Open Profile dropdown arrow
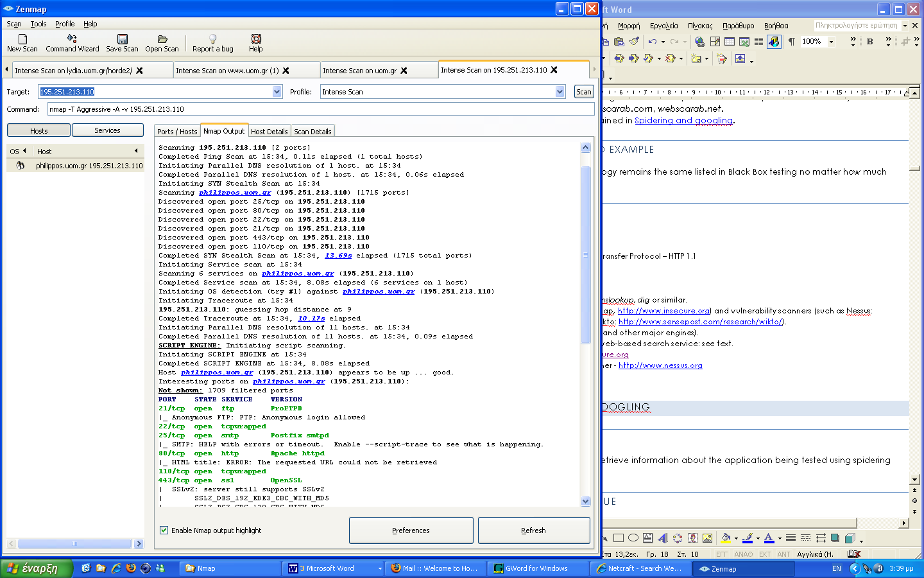 click(x=560, y=92)
